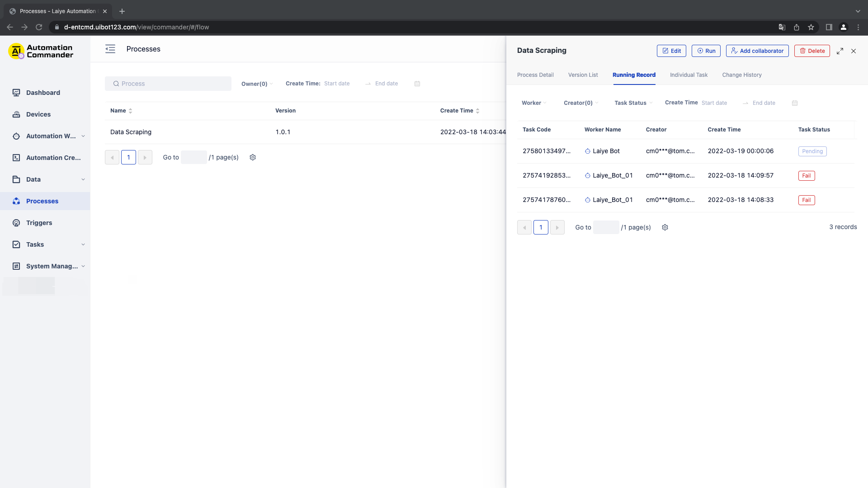The height and width of the screenshot is (488, 868).
Task: Collapse the sidebar with the menu fold icon
Action: pos(110,49)
